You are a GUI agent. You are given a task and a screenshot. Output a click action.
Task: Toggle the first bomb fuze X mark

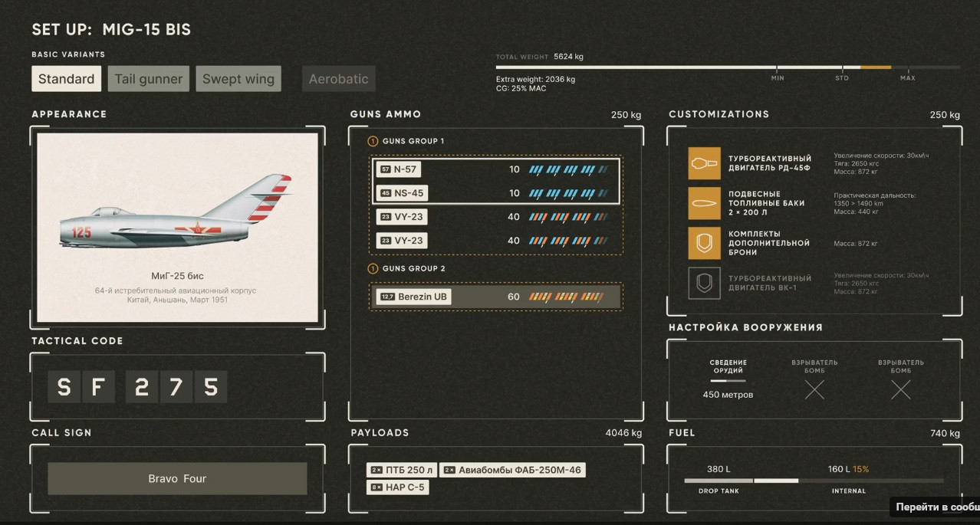click(x=814, y=389)
